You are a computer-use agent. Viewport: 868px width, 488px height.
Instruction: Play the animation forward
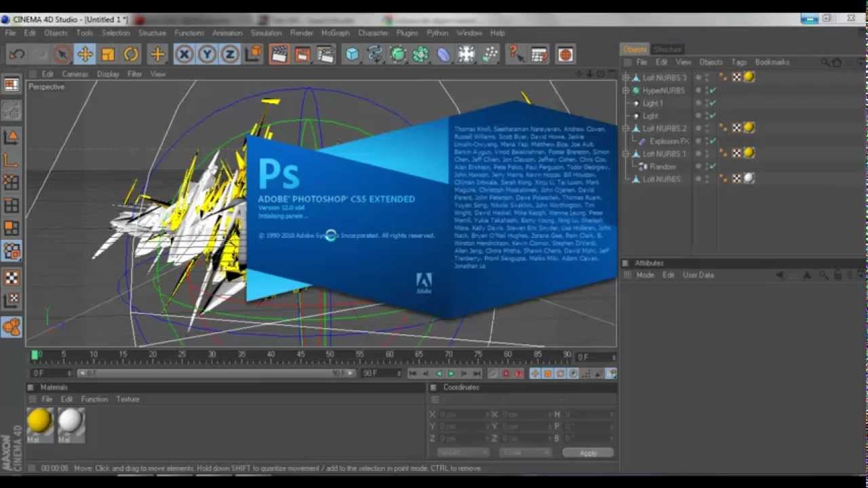coord(451,373)
